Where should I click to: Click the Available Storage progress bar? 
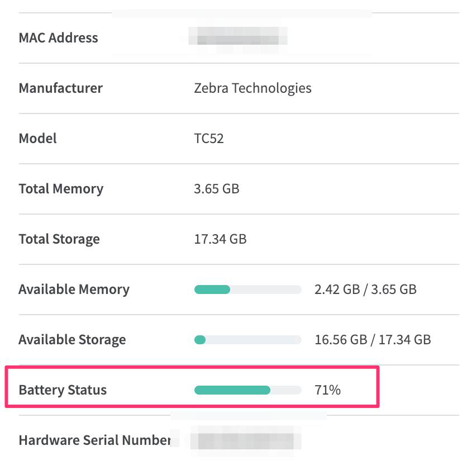[247, 340]
